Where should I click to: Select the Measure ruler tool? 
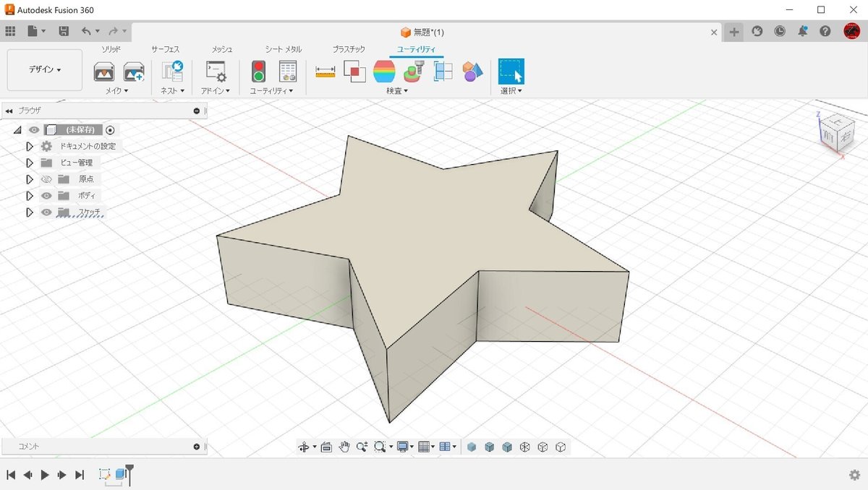tap(325, 72)
